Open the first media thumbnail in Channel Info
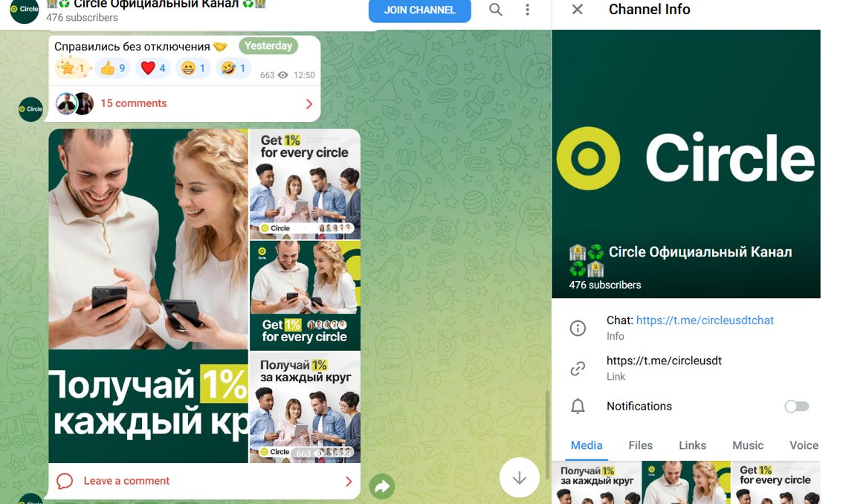 click(596, 482)
